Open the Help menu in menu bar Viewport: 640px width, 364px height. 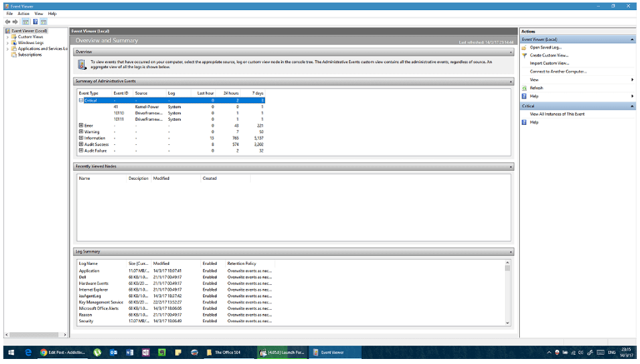point(52,13)
